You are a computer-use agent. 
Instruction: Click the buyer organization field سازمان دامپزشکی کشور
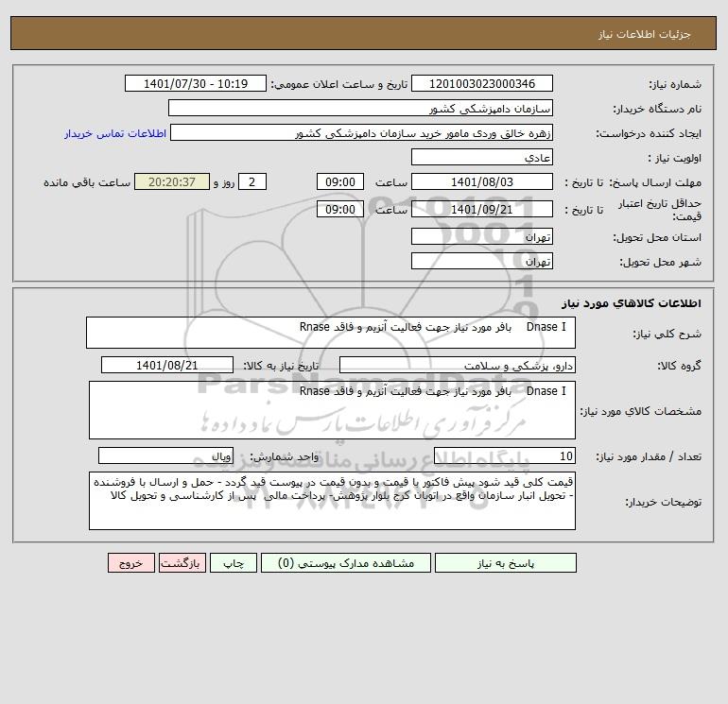(360, 108)
